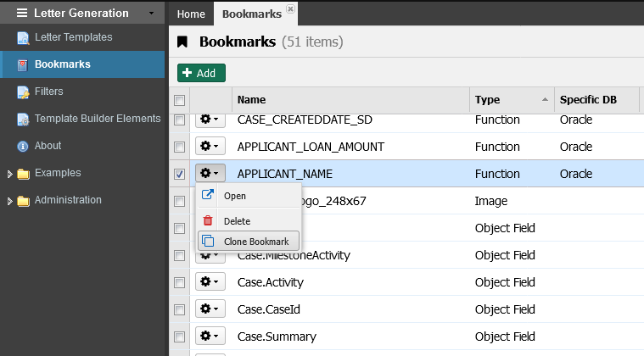
Task: Close the Bookmarks tab
Action: pyautogui.click(x=290, y=8)
